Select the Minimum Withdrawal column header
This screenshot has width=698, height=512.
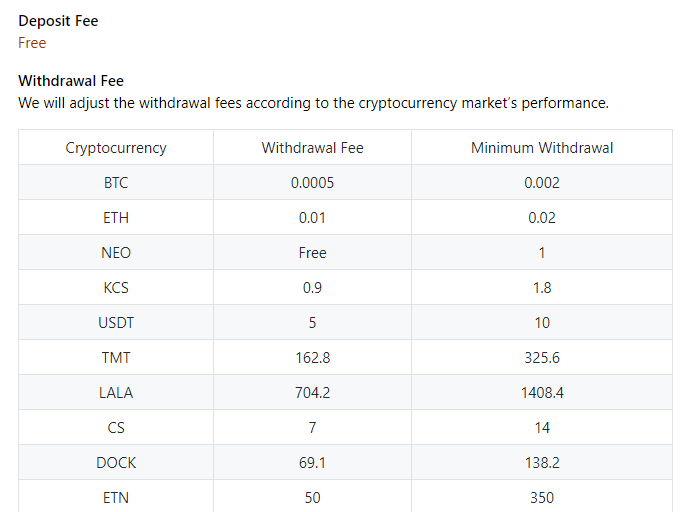point(542,148)
